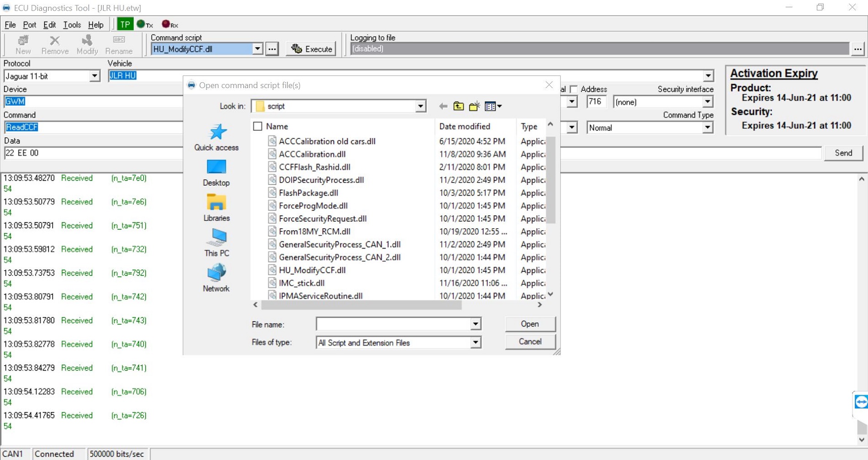Open the view menu icon in dialog

click(x=493, y=106)
